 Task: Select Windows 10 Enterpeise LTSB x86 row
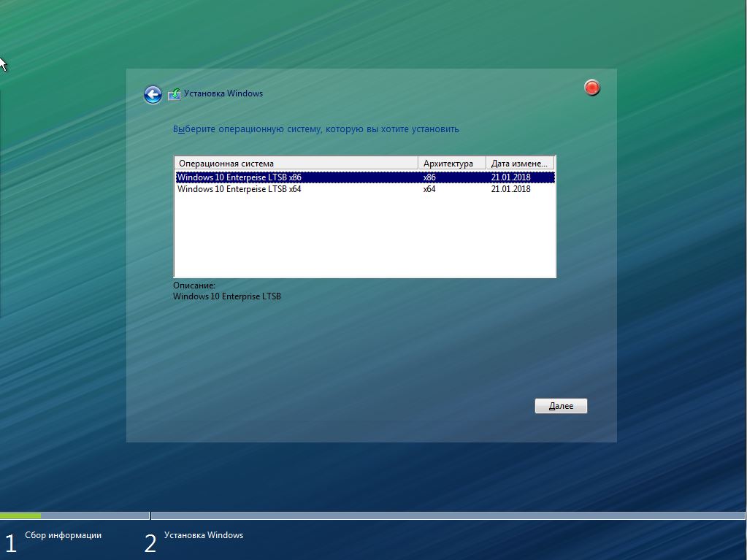tap(365, 177)
